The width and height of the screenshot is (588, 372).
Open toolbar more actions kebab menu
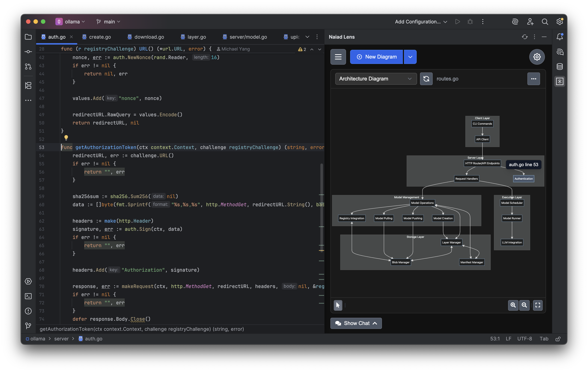click(x=483, y=22)
